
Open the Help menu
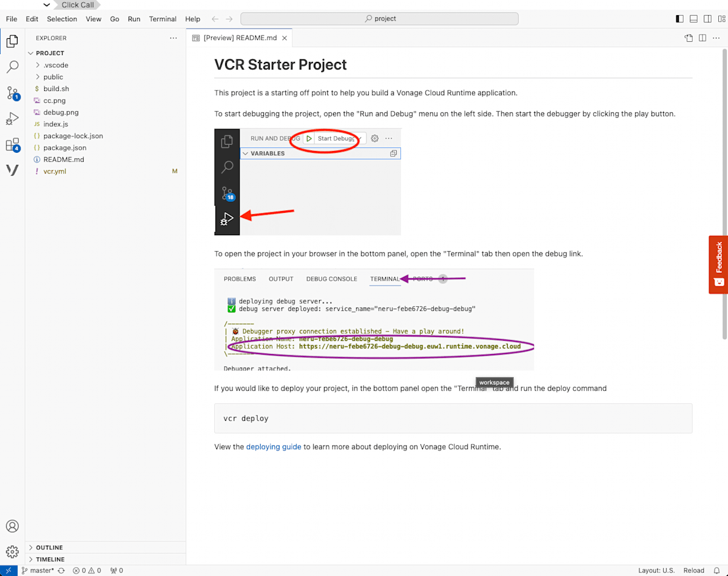(x=193, y=19)
